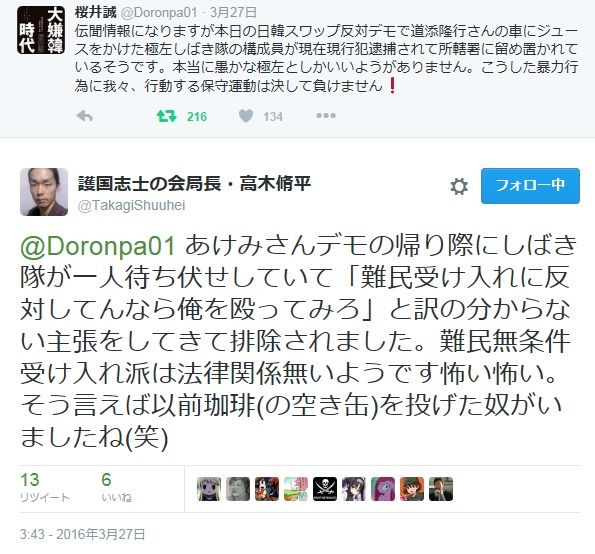Click the retweet count 216
Image resolution: width=595 pixels, height=554 pixels.
tap(197, 116)
